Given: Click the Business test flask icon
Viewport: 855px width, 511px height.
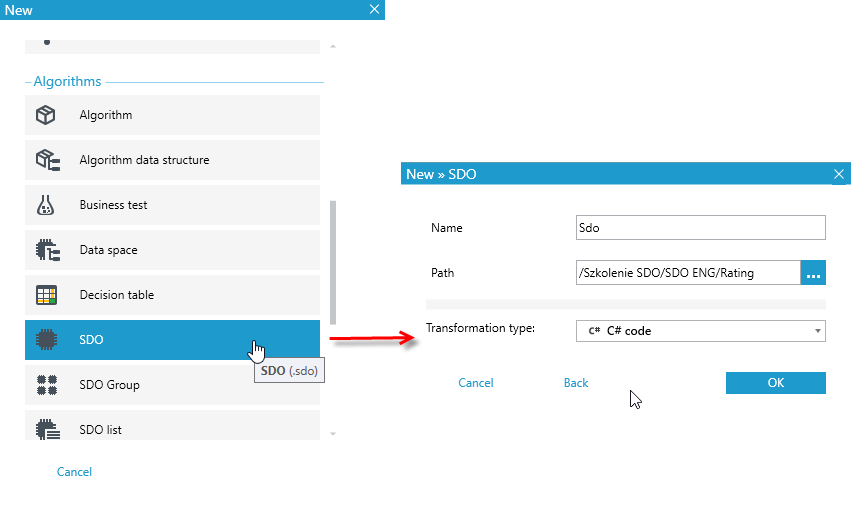Looking at the screenshot, I should (45, 205).
